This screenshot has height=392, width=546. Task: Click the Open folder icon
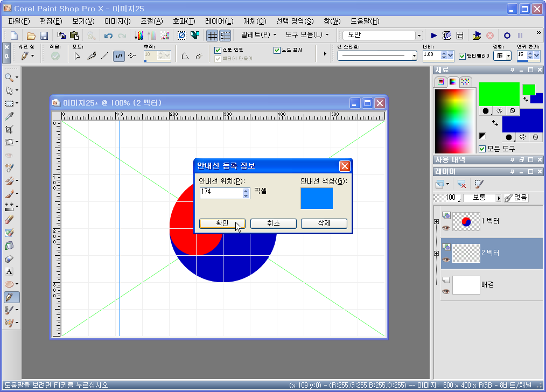31,36
